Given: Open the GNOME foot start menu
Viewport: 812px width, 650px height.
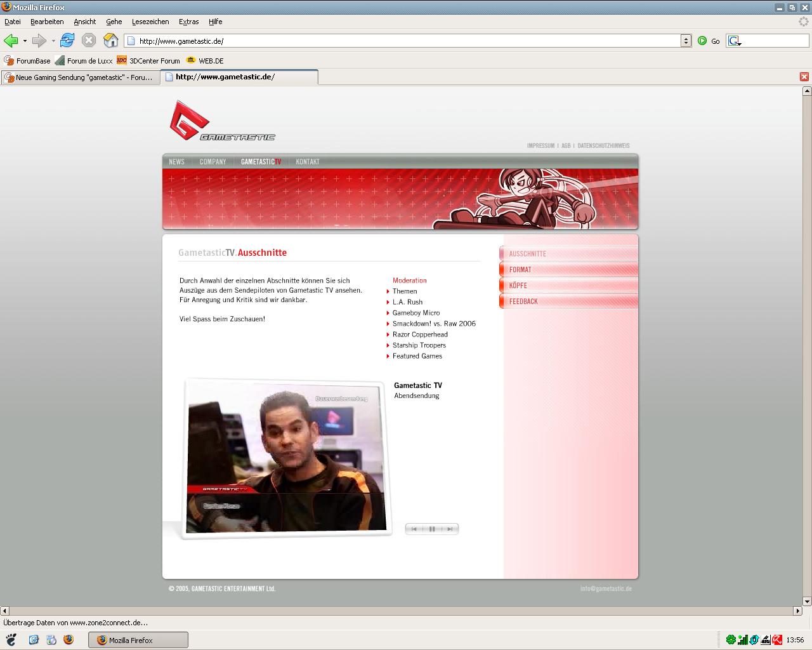Looking at the screenshot, I should click(x=10, y=639).
